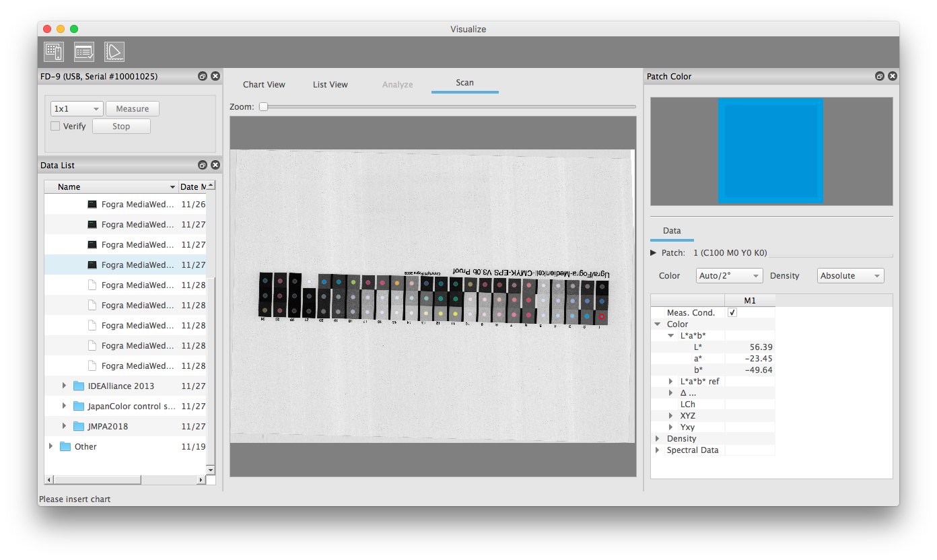Uncheck the Meas. Cond. M1 checkbox

[x=732, y=313]
